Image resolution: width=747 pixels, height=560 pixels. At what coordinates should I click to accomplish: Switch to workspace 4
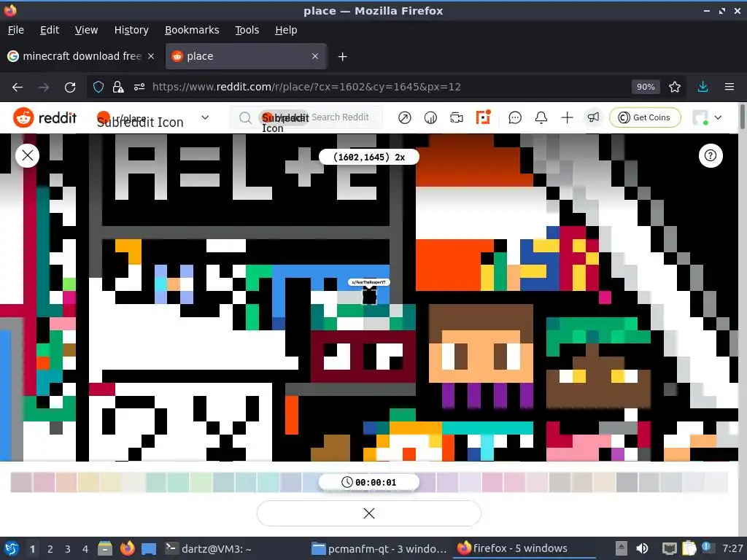[x=85, y=549]
